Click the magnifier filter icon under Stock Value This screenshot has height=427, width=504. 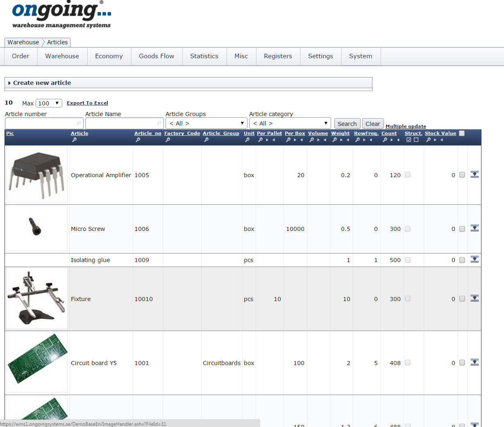coord(428,140)
